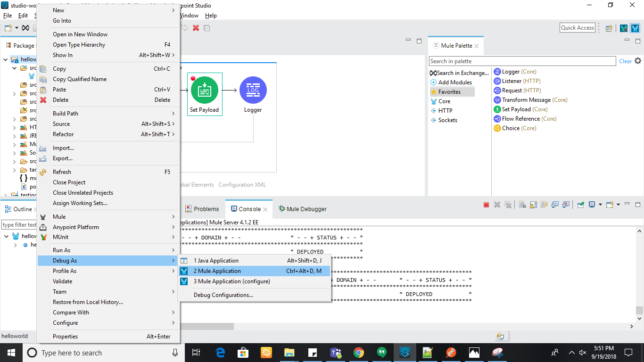Toggle the Pin Console icon

click(581, 205)
